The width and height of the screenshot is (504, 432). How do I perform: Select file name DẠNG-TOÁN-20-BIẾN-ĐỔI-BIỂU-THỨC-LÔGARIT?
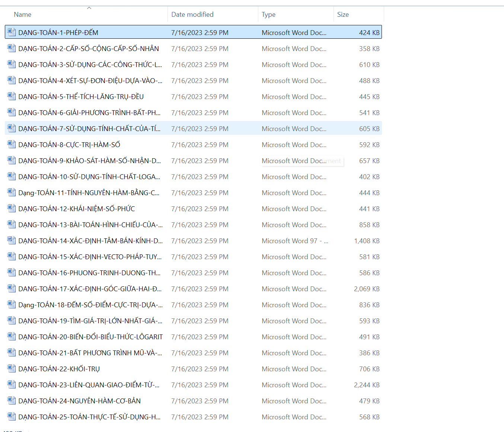(90, 337)
